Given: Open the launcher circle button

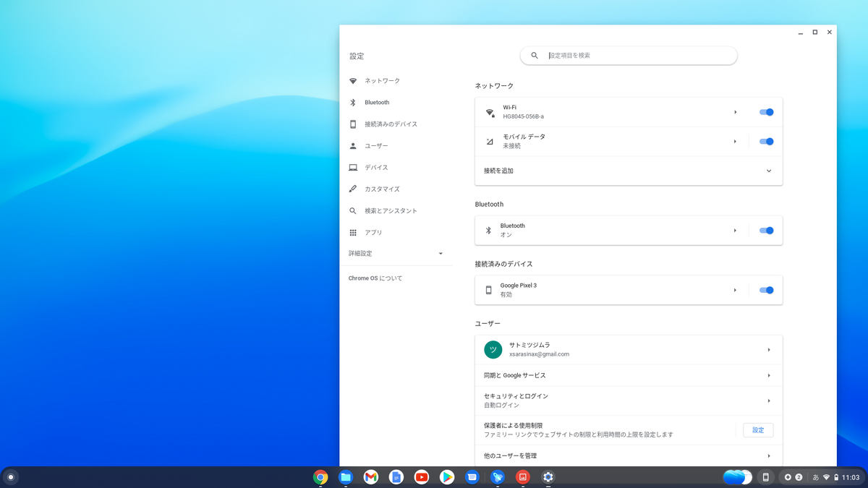Looking at the screenshot, I should (10, 477).
